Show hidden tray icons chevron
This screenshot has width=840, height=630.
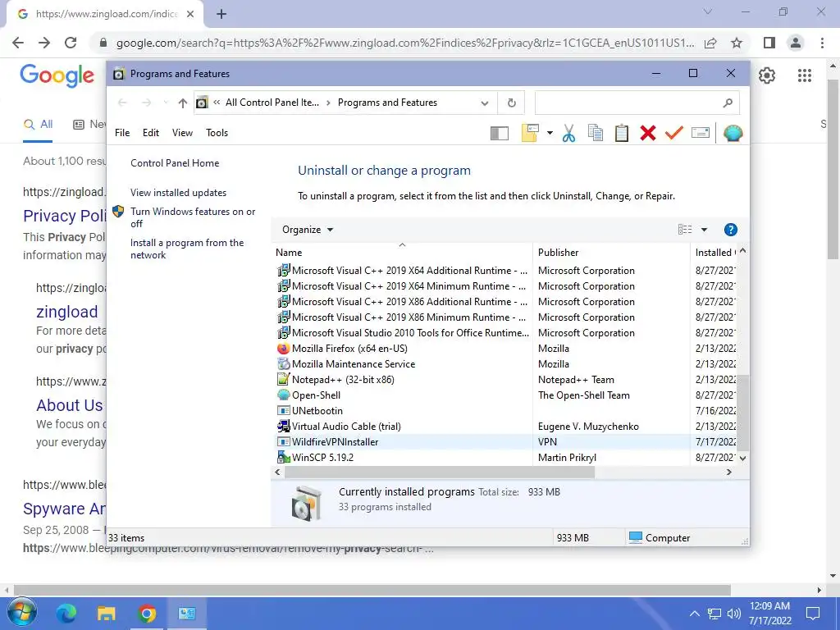point(694,614)
